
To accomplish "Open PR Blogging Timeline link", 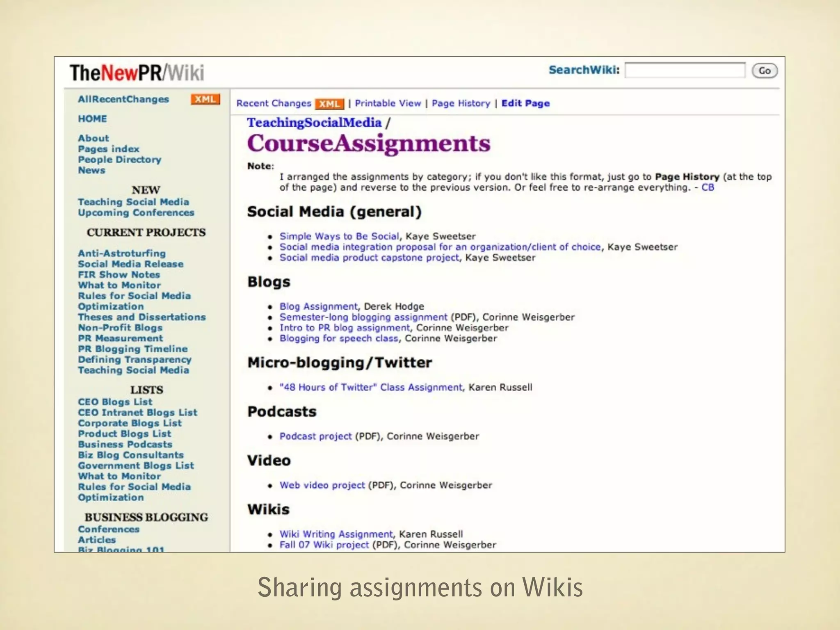I will coord(133,349).
